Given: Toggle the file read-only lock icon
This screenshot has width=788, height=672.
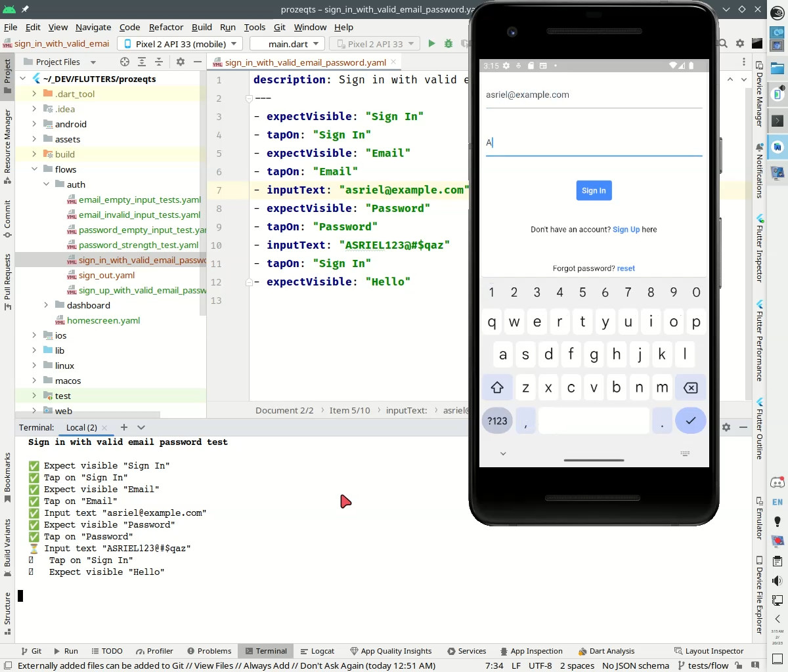Looking at the screenshot, I should pos(738,665).
